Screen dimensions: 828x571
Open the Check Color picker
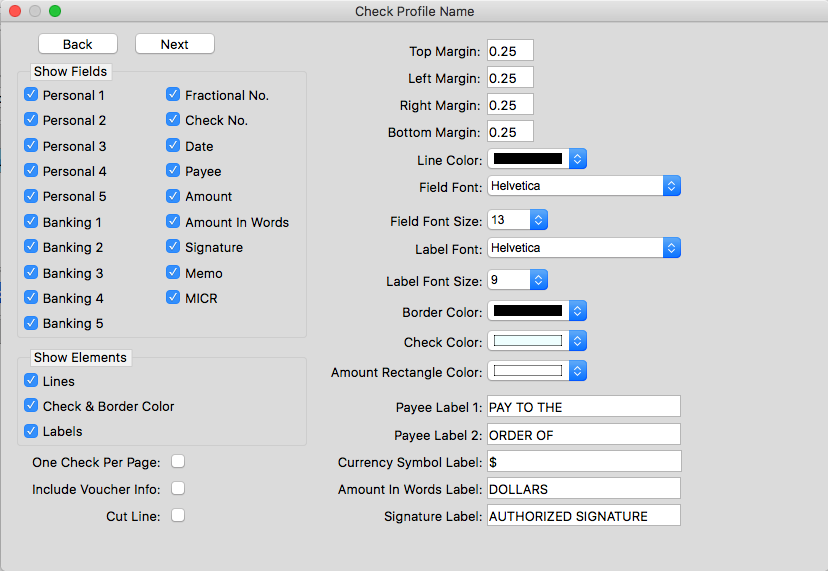[537, 341]
